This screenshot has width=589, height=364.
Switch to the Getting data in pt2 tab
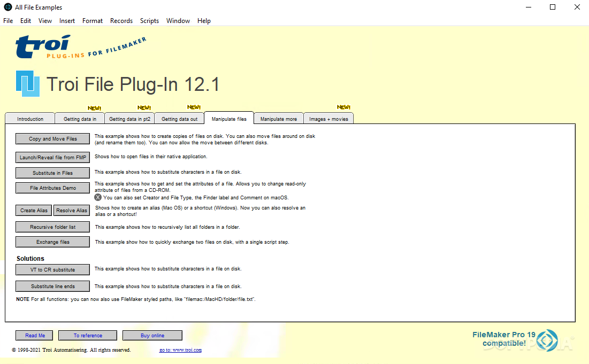[x=129, y=119]
